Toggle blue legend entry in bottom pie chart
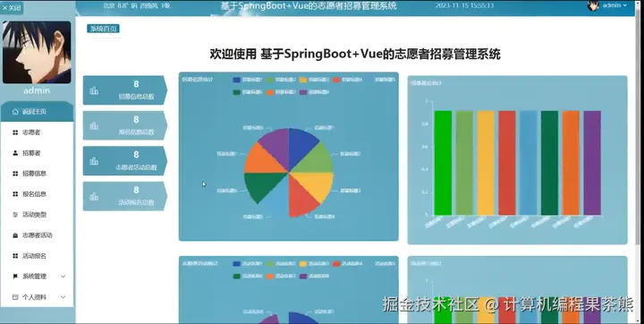 pyautogui.click(x=248, y=263)
